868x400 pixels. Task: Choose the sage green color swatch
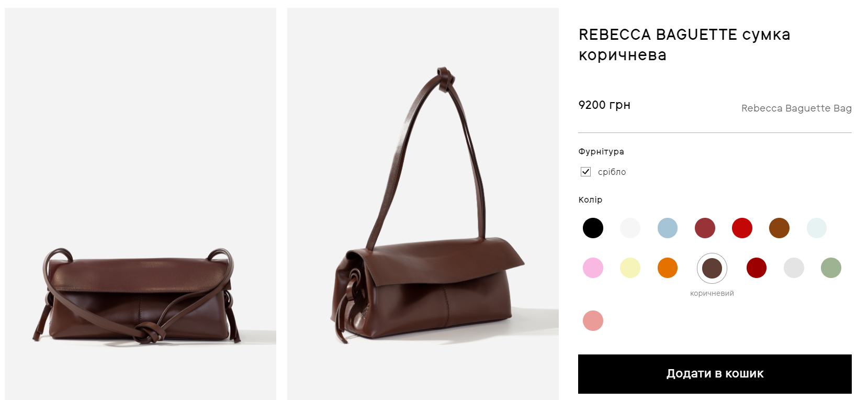tap(831, 268)
